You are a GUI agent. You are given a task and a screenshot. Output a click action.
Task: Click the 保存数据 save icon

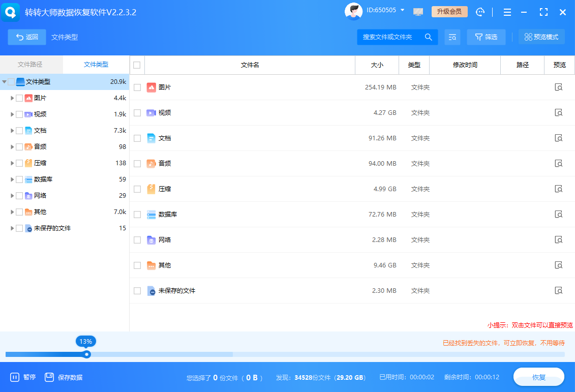click(x=49, y=377)
